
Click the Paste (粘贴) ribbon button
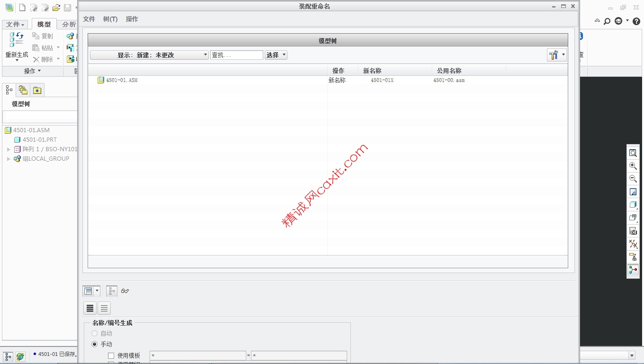tap(43, 48)
